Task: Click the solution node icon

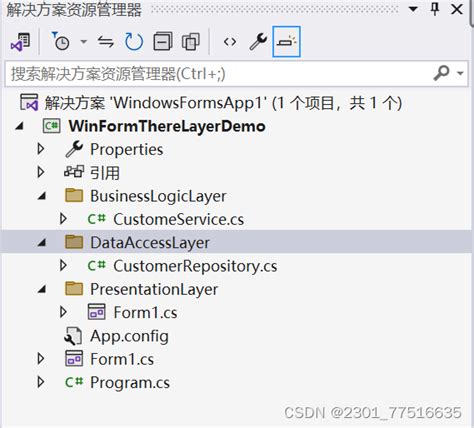Action: (x=29, y=102)
